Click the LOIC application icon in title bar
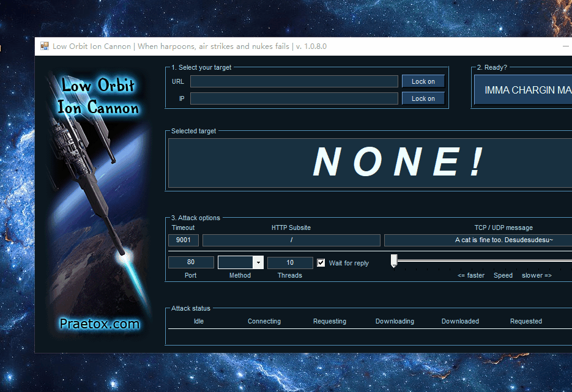The image size is (572, 392). 45,46
